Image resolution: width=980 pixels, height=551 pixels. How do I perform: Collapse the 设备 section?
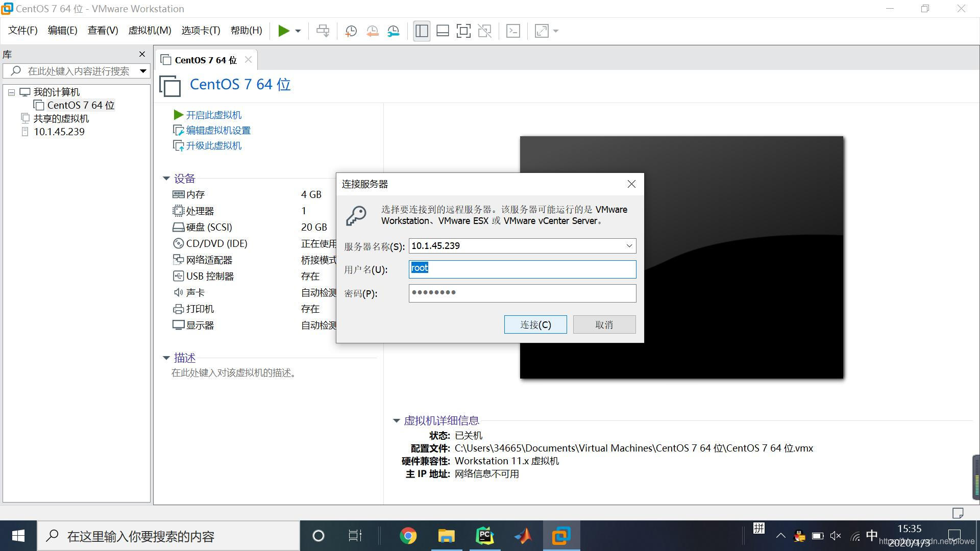coord(166,178)
